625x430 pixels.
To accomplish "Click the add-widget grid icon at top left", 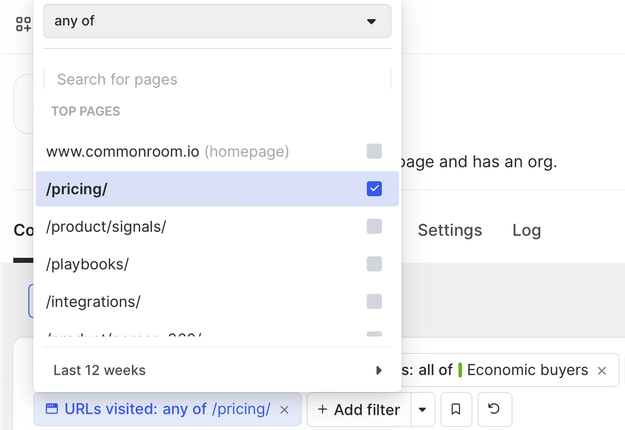I will [23, 23].
